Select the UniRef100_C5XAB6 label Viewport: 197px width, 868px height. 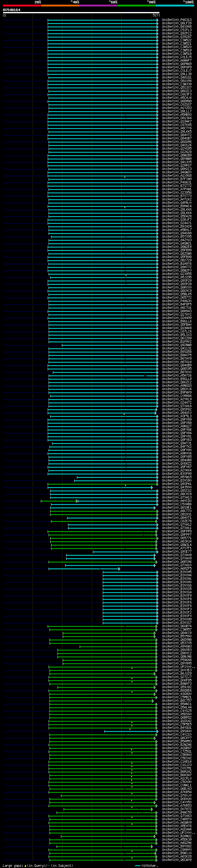(x=176, y=504)
